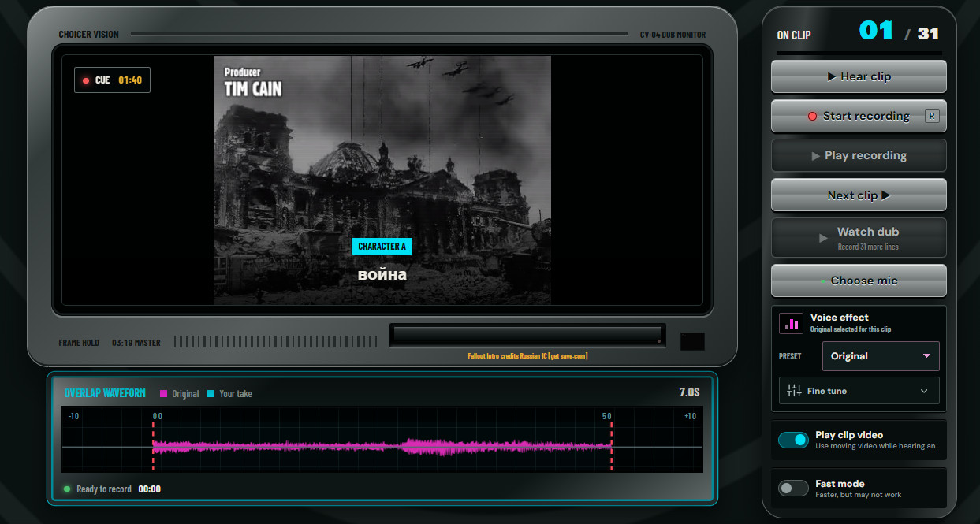Click the tape slot below the monitor

pos(527,335)
